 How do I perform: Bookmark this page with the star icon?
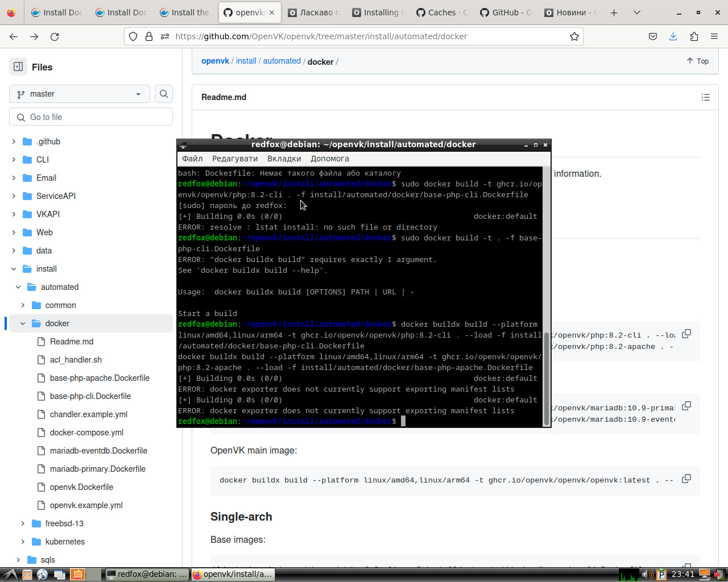pyautogui.click(x=574, y=36)
